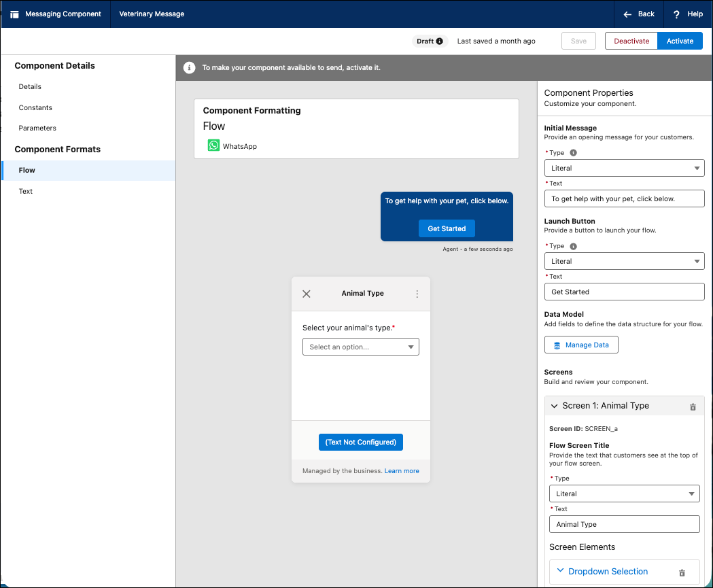This screenshot has width=713, height=588.
Task: Click the 'Last saved a month ago' text
Action: pyautogui.click(x=496, y=41)
